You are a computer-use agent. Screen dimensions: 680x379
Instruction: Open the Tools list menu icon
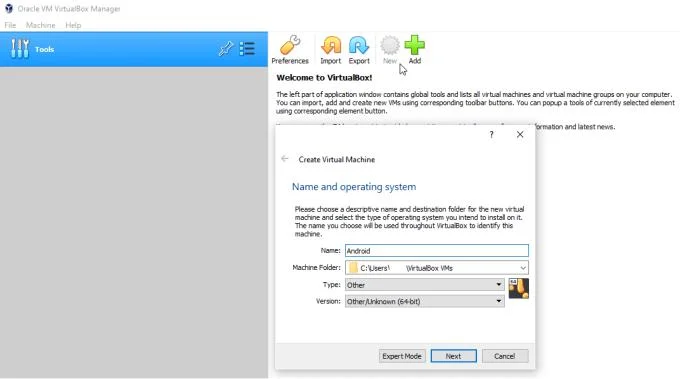coord(247,49)
